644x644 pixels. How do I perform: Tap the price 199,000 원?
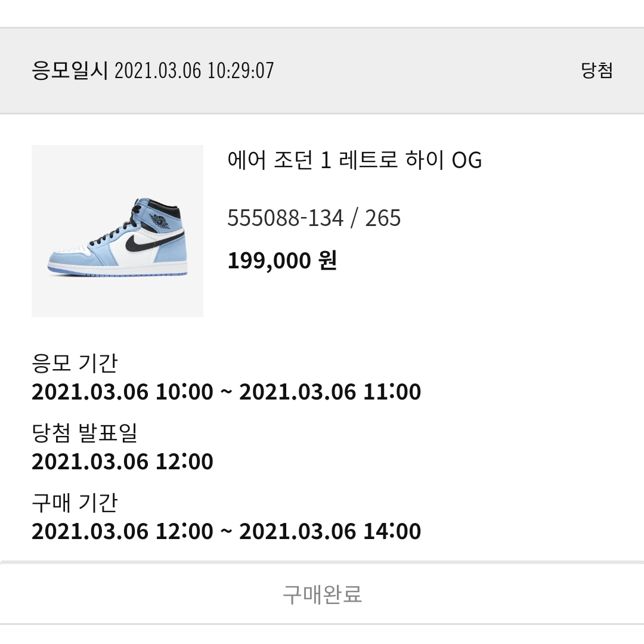coord(282,261)
